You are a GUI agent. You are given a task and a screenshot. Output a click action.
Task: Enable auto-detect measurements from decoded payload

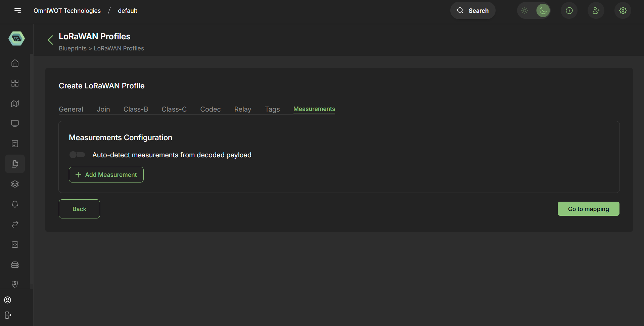tap(77, 155)
